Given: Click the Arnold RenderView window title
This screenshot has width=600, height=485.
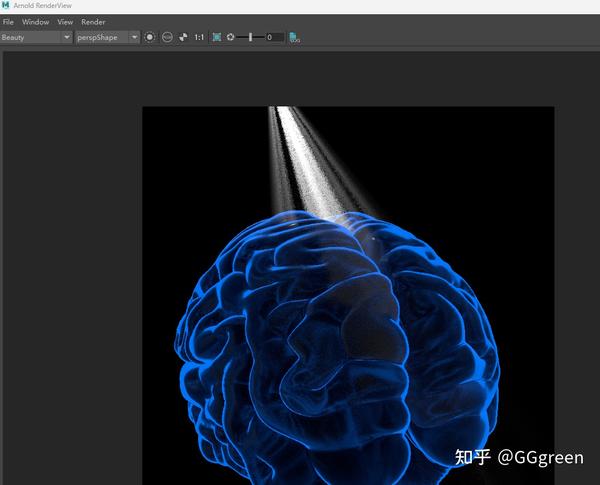Looking at the screenshot, I should coord(42,6).
